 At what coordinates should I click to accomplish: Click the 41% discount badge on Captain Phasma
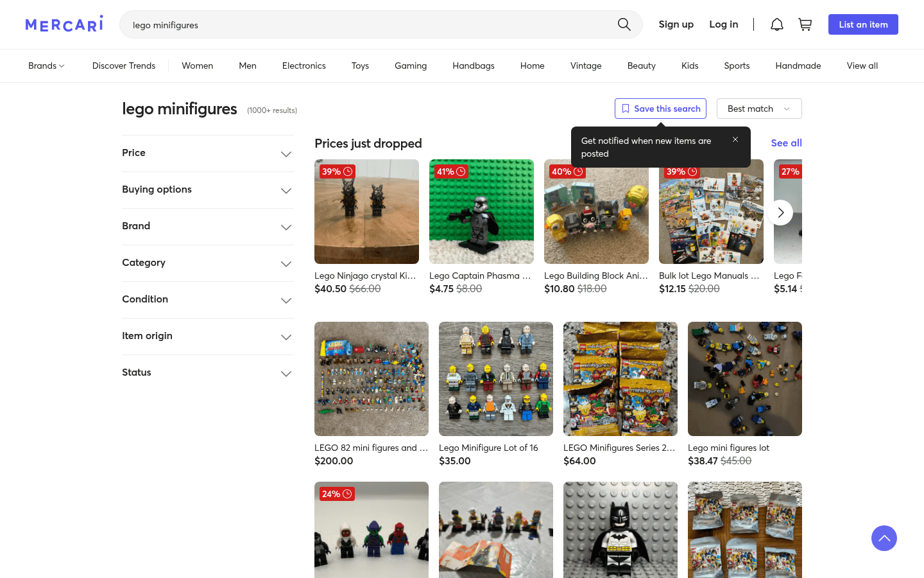point(451,171)
